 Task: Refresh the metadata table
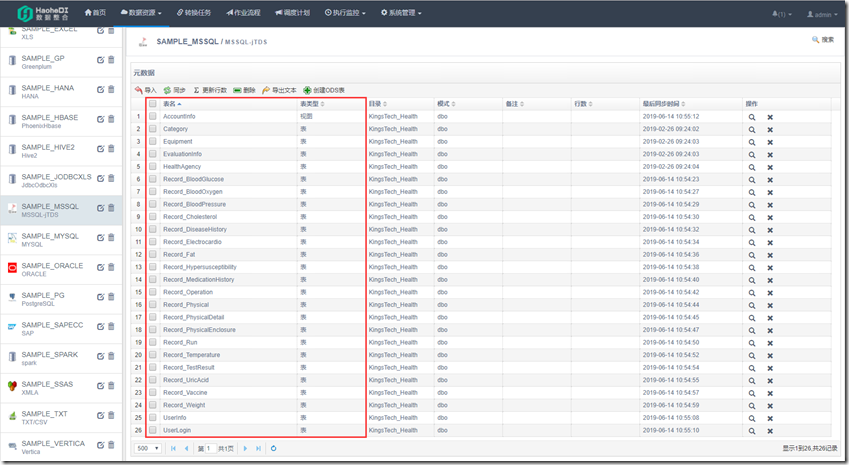[x=273, y=448]
